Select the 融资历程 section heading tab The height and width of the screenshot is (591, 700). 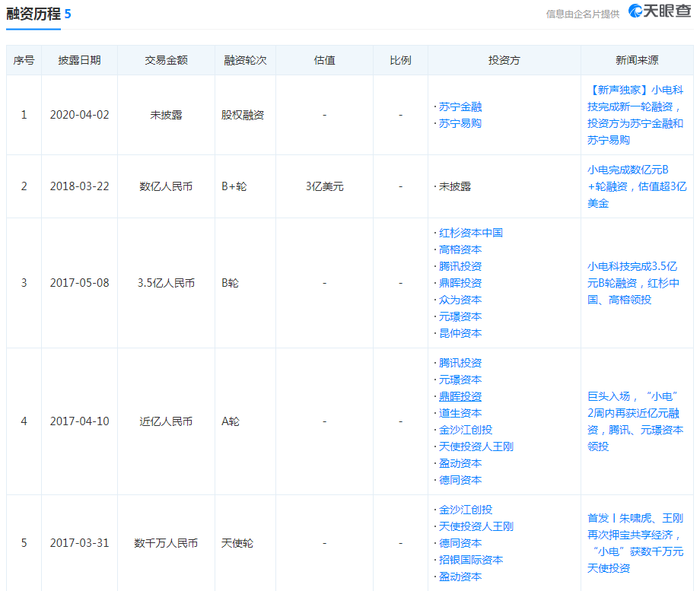pos(33,14)
